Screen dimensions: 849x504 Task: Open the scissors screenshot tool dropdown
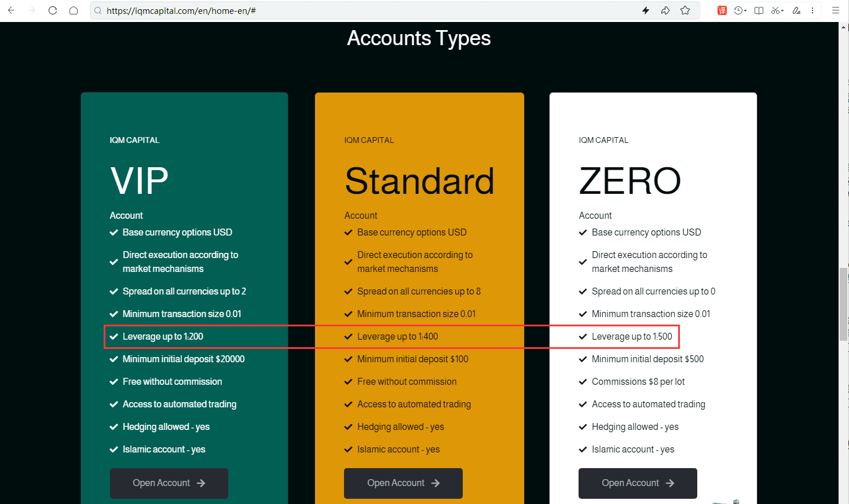coord(777,10)
